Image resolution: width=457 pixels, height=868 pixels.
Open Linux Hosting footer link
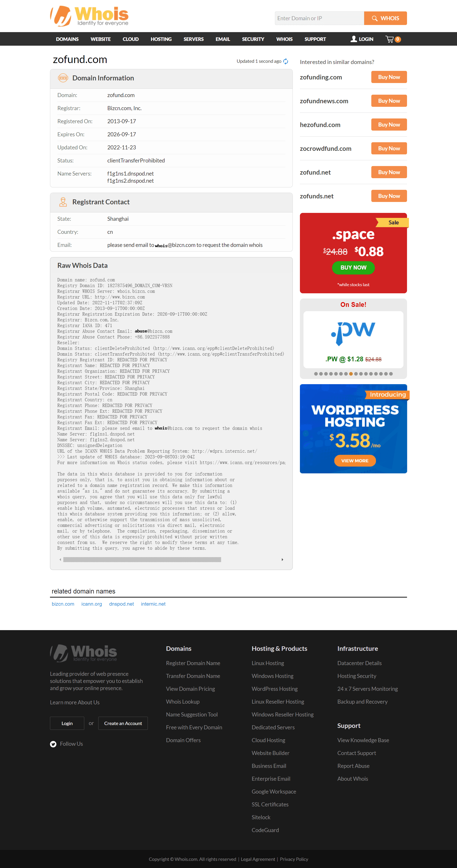(x=268, y=663)
